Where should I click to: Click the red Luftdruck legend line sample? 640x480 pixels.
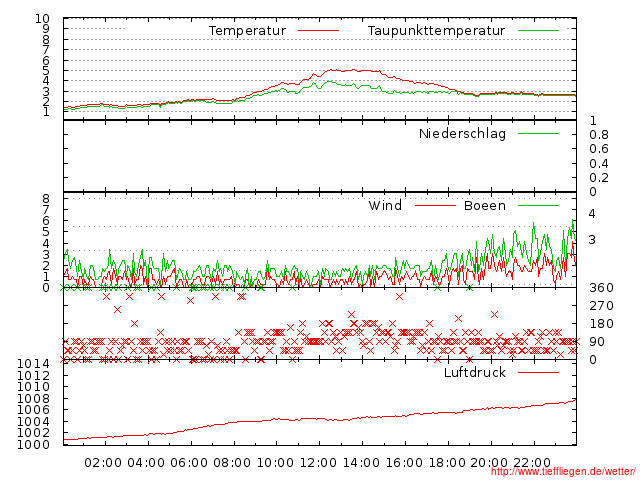(x=538, y=372)
